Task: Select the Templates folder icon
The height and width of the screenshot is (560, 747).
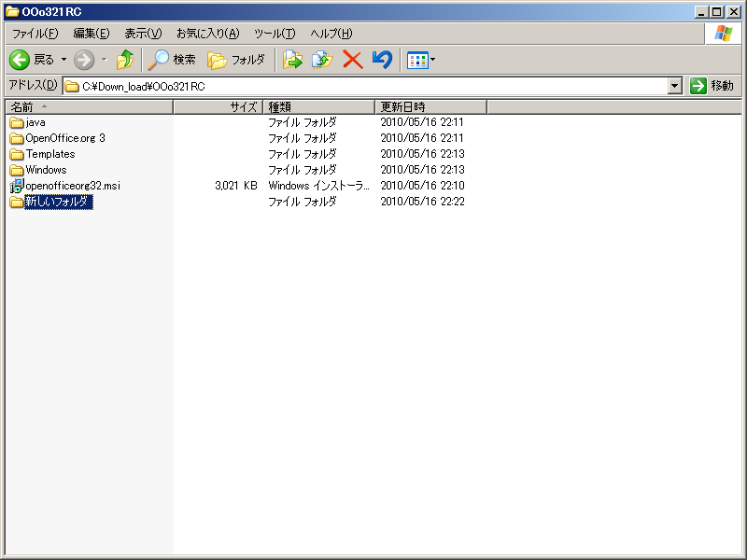Action: (17, 154)
